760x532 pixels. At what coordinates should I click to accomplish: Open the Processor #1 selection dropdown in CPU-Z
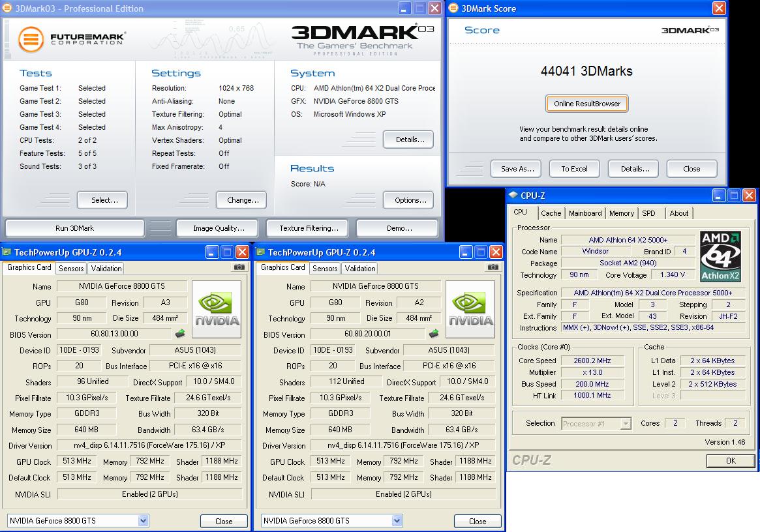click(x=626, y=424)
